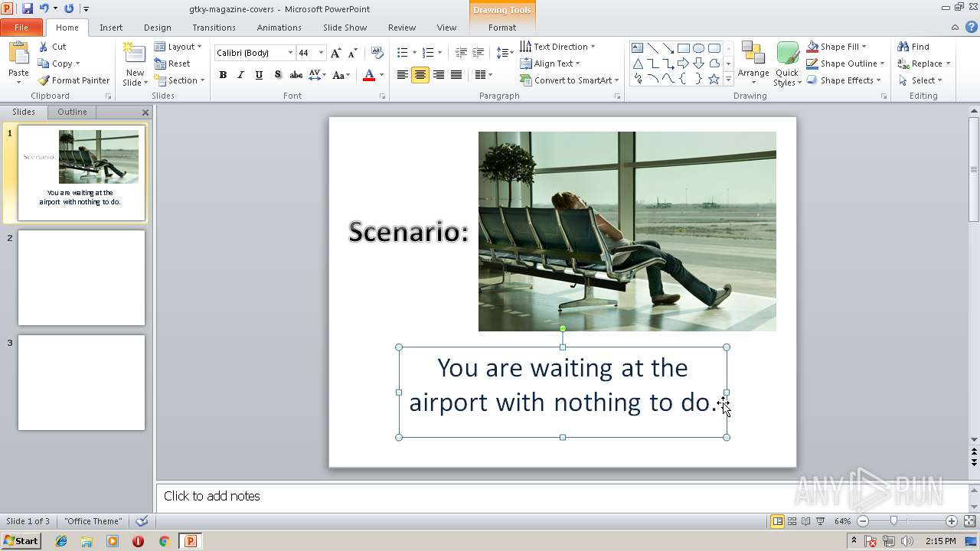Viewport: 980px width, 551px height.
Task: Open the Drawing Tools Format tab
Action: [502, 28]
